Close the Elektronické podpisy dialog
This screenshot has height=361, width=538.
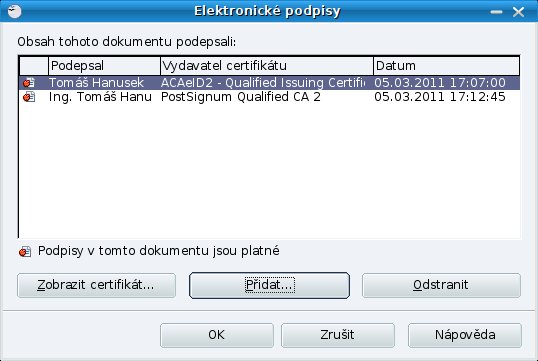518,12
